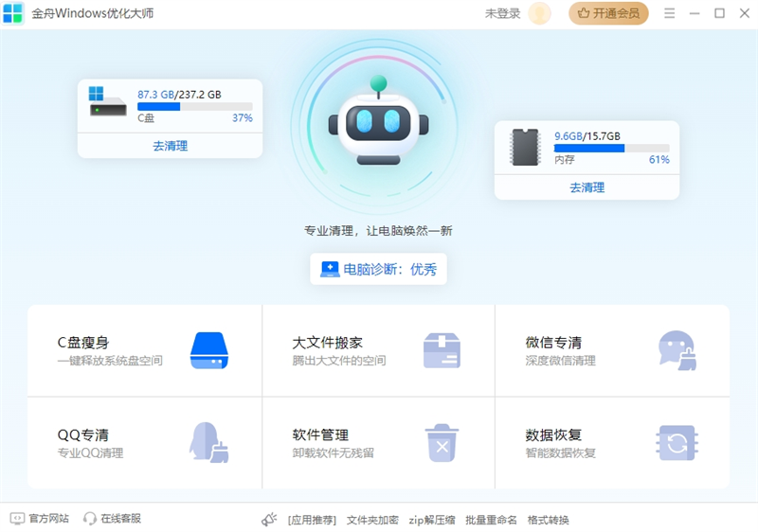Click the 37% disk percentage
Viewport: 758px width, 532px height.
coord(243,117)
